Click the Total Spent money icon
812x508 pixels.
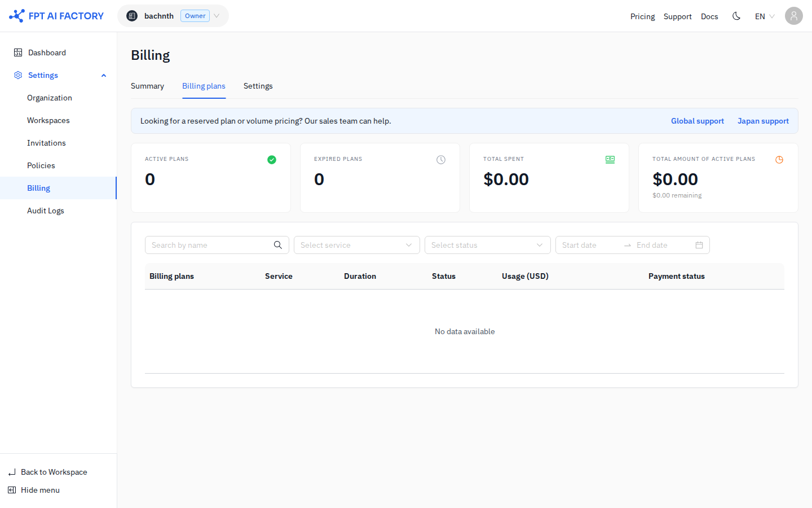click(x=610, y=160)
